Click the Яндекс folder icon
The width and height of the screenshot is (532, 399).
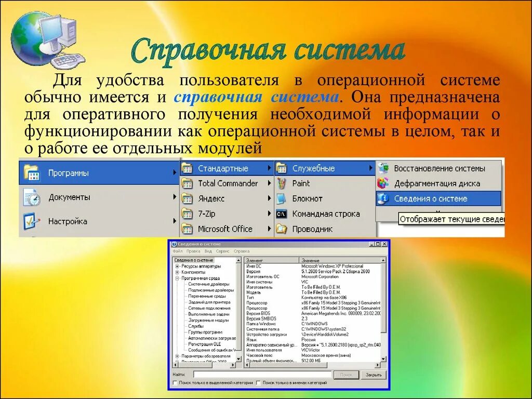[x=187, y=198]
